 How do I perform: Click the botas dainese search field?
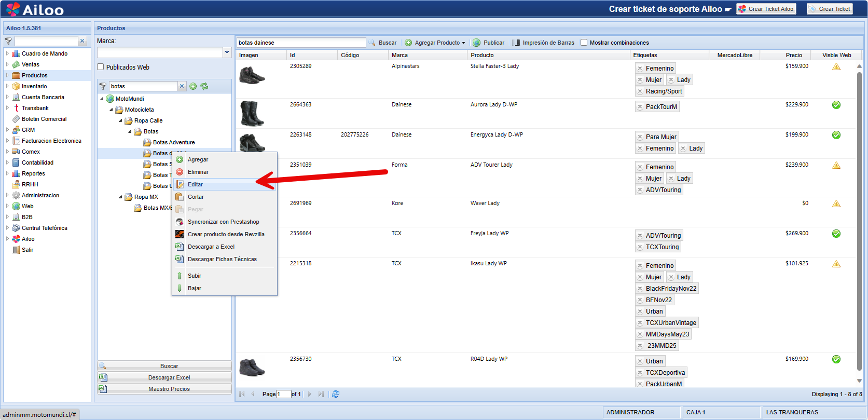(x=301, y=43)
